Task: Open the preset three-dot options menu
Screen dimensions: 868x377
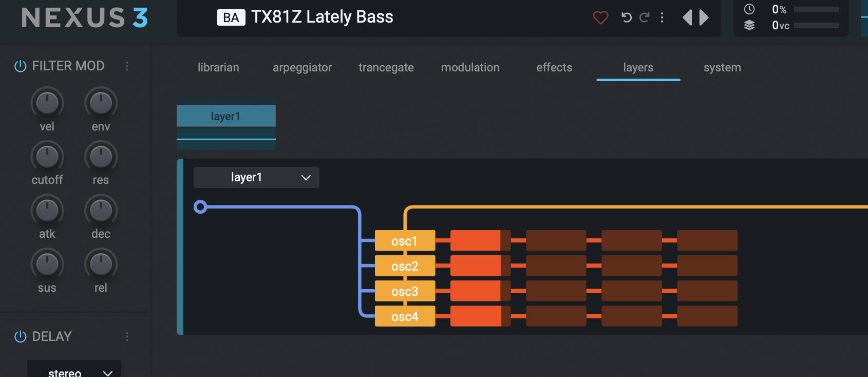Action: (x=662, y=17)
